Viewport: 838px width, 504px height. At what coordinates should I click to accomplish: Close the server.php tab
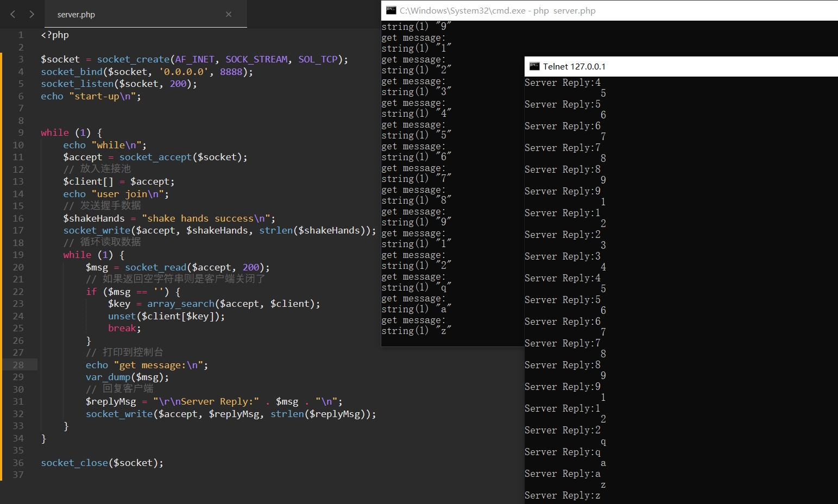(x=229, y=14)
